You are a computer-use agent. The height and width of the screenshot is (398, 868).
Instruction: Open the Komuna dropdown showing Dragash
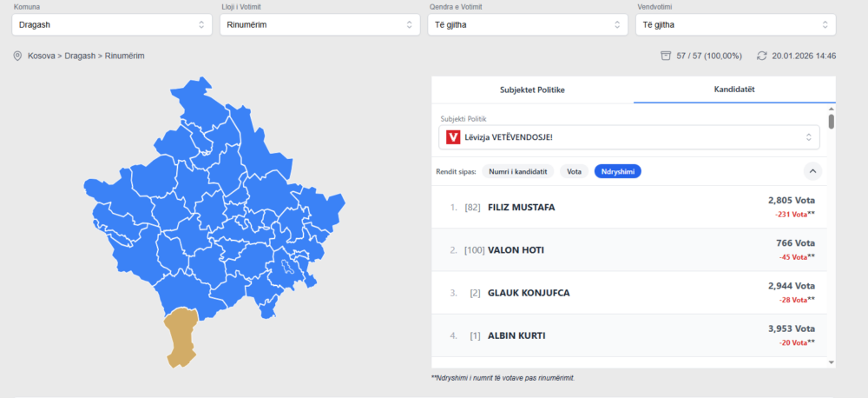coord(112,25)
